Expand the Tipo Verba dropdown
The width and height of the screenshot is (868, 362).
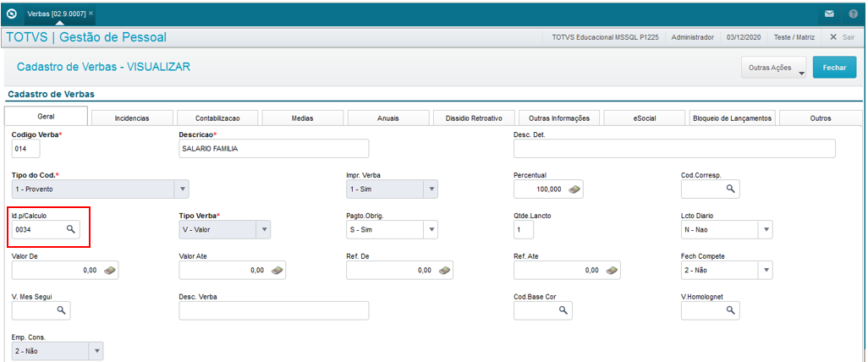[x=263, y=229]
